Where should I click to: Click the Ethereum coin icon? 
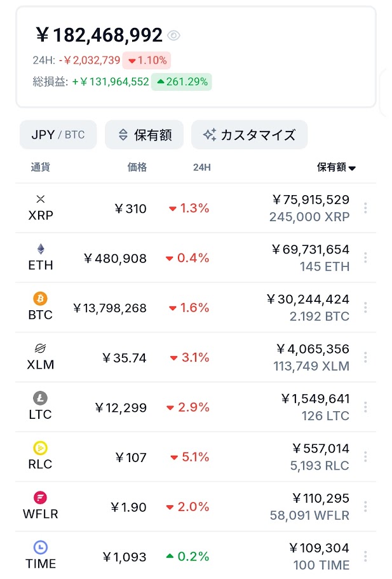pyautogui.click(x=41, y=249)
